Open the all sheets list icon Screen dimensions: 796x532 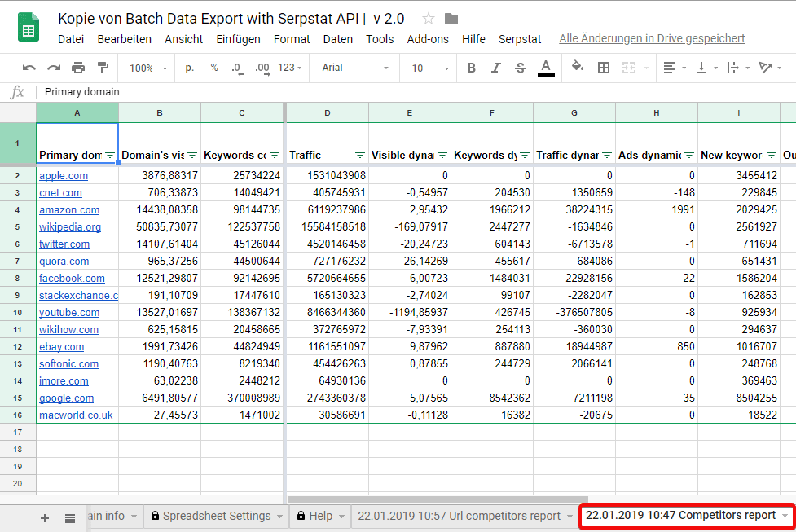(x=70, y=518)
